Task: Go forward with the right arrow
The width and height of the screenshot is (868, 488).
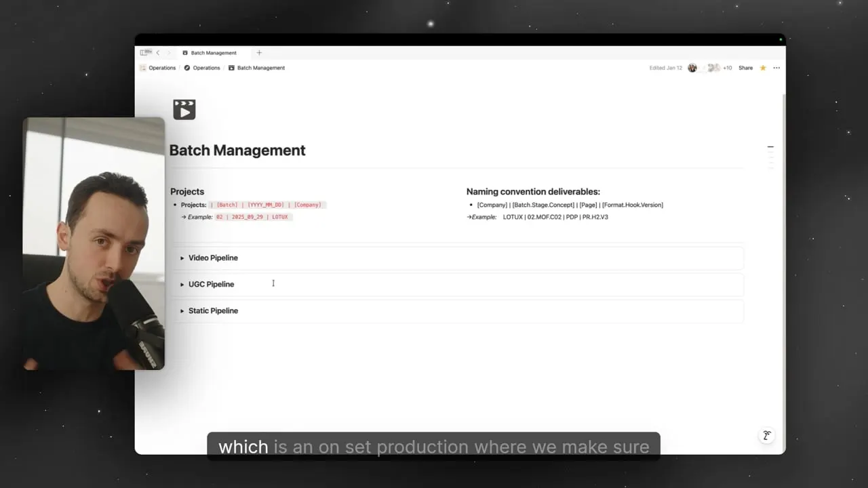Action: click(x=169, y=52)
